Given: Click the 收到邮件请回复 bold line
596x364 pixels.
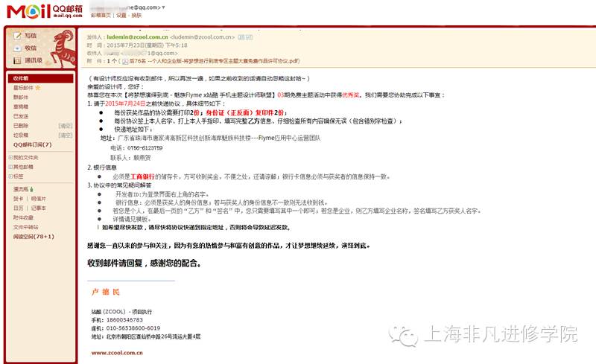Looking at the screenshot, I should (x=145, y=263).
